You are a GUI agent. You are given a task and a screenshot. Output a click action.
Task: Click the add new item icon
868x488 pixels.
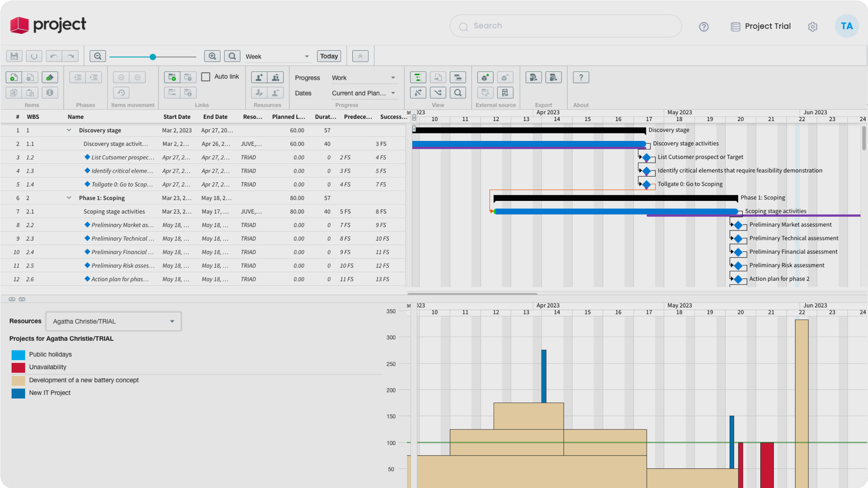tap(14, 77)
